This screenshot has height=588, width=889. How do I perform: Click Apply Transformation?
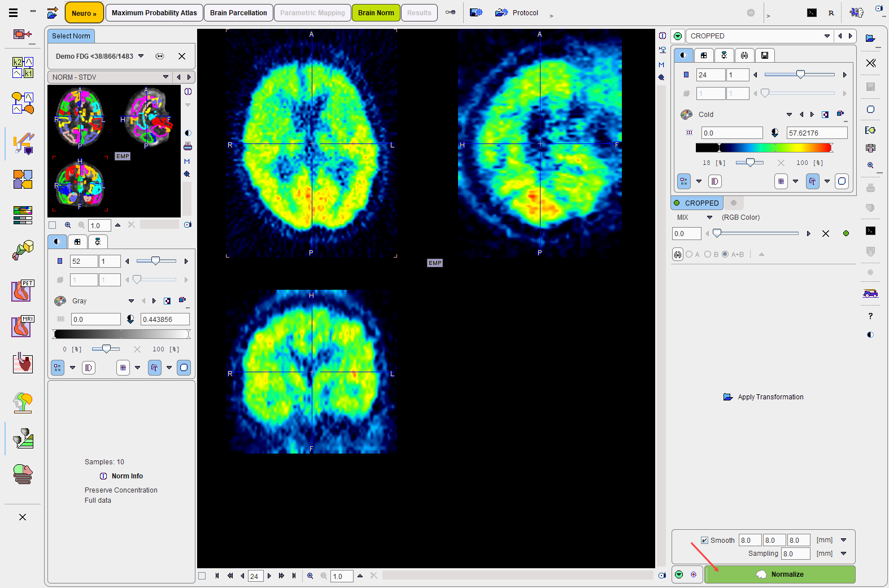pos(764,397)
